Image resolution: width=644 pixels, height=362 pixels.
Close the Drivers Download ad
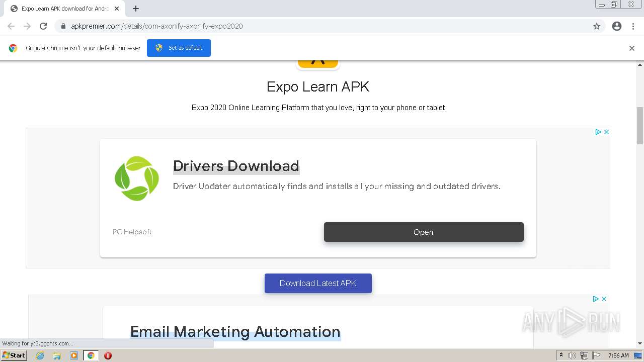(x=606, y=132)
